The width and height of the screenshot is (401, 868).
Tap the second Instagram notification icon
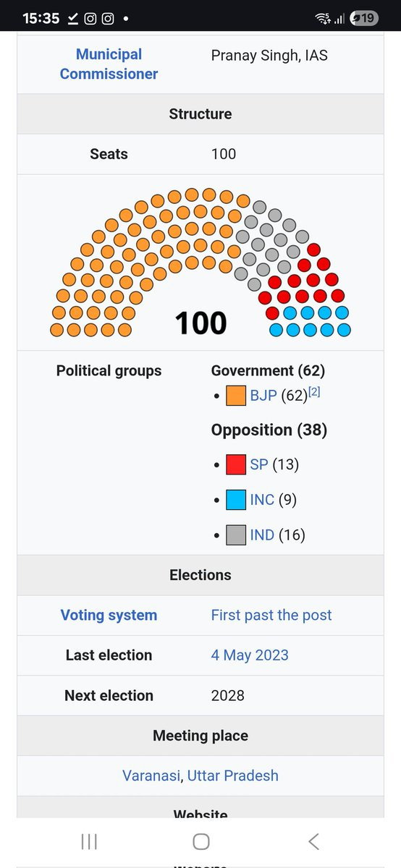pos(108,19)
